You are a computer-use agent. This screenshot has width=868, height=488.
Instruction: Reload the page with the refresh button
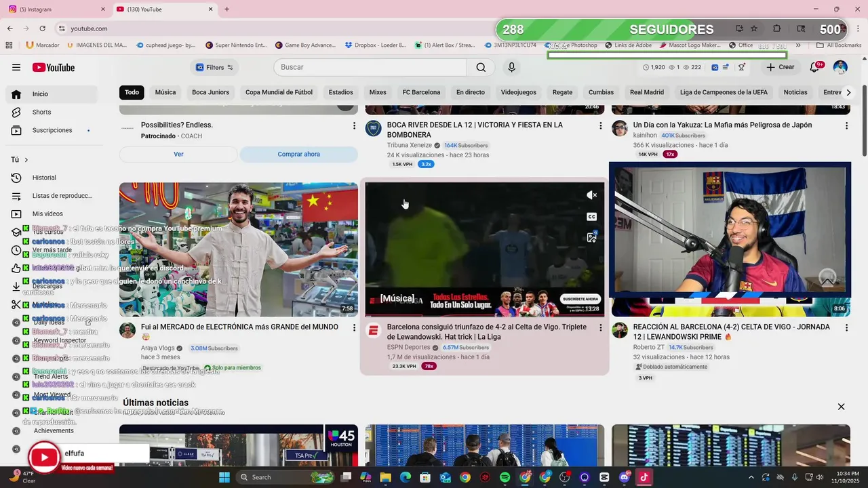(42, 28)
